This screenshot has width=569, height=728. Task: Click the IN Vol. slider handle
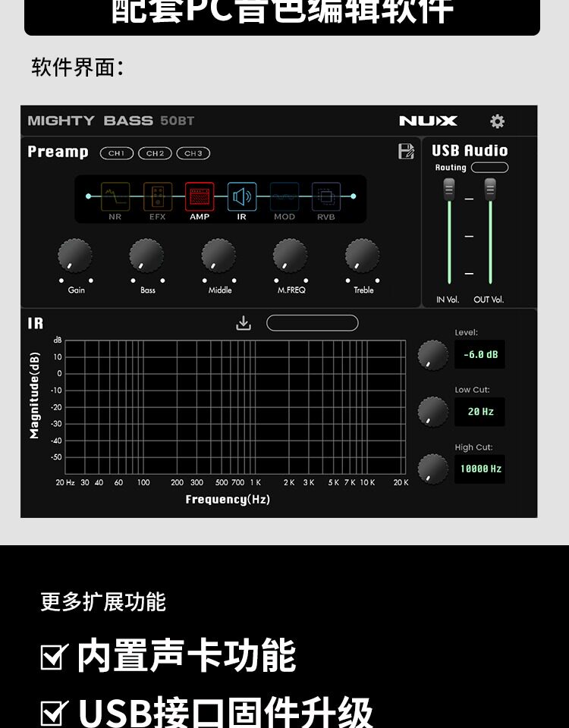(448, 190)
